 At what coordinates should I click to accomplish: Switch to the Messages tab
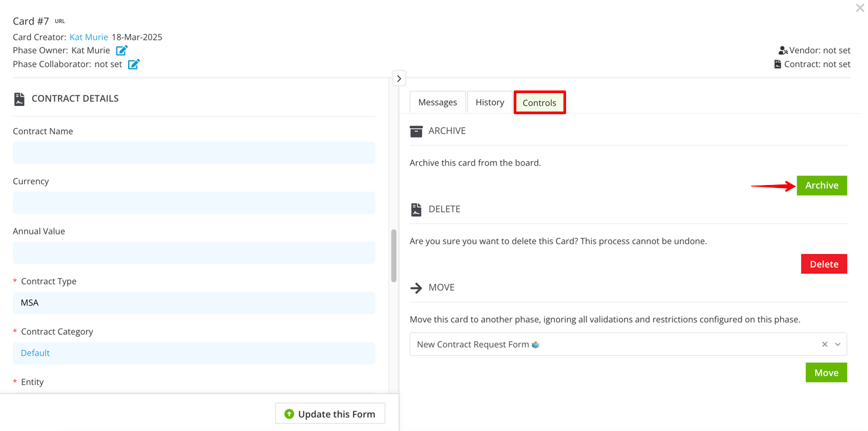click(437, 102)
